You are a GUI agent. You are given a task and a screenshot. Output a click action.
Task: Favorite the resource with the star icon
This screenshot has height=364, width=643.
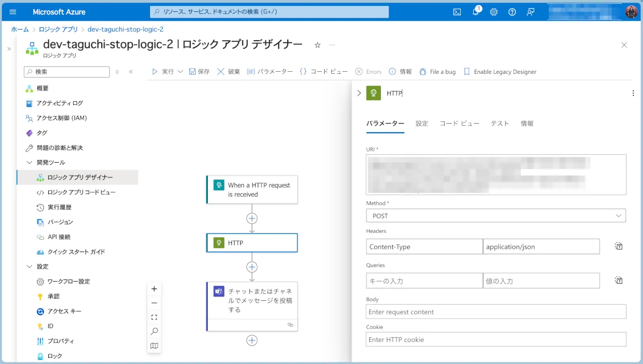pyautogui.click(x=317, y=45)
